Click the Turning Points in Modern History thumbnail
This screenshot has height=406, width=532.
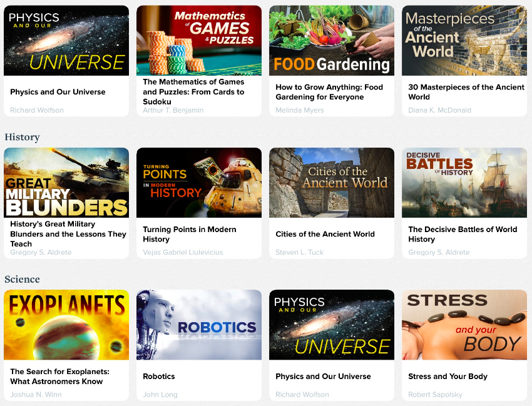point(199,183)
